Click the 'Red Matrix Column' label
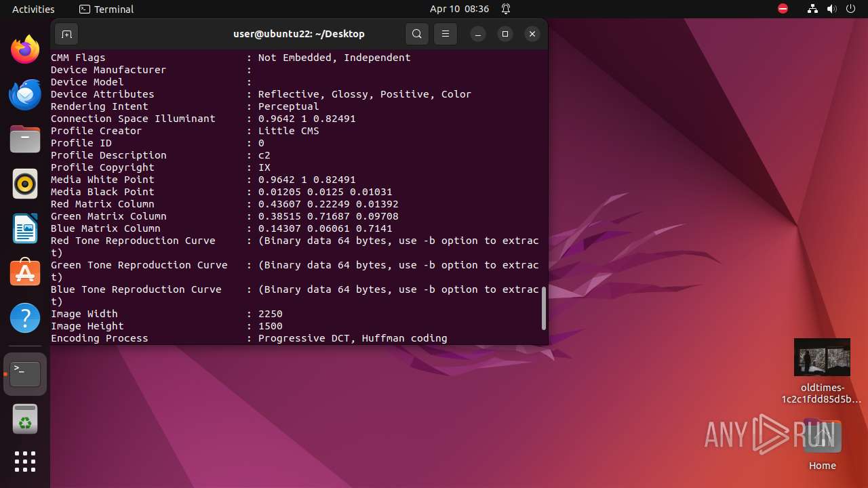Image resolution: width=868 pixels, height=488 pixels. click(x=102, y=204)
